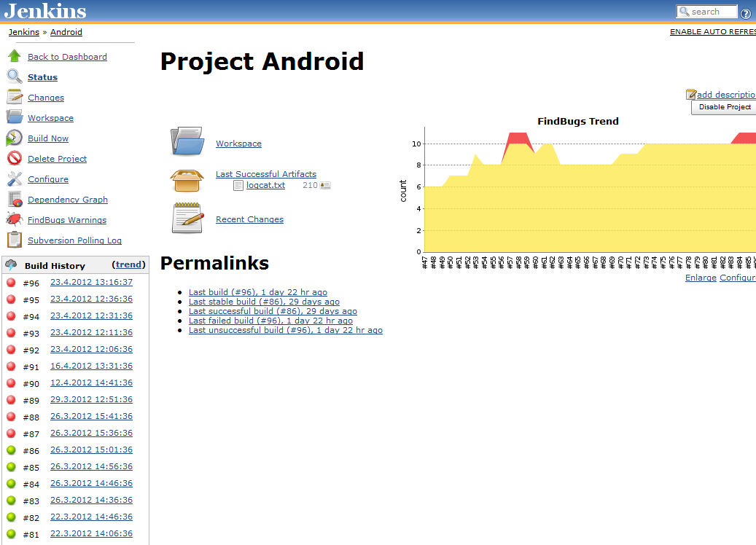Open build 29.3.2012 12:51:36
The height and width of the screenshot is (545, 756).
pos(92,399)
